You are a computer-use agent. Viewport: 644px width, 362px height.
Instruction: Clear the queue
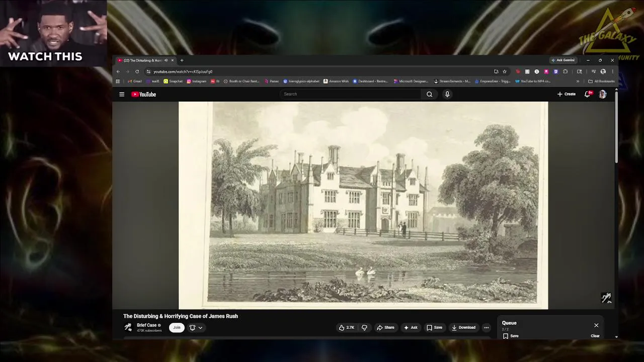click(x=595, y=336)
